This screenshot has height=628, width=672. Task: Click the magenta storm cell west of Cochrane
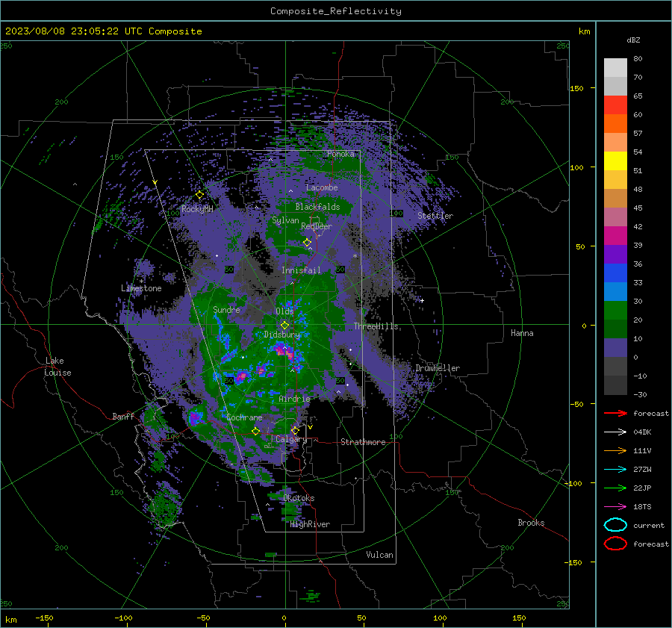[x=195, y=417]
